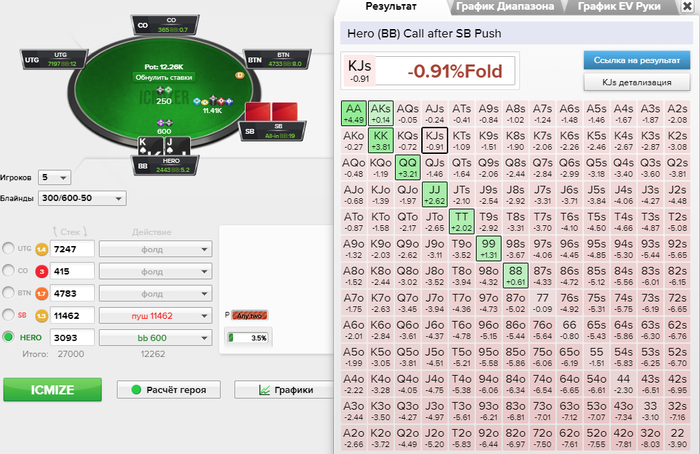Select the HERO radio button
Image resolution: width=700 pixels, height=454 pixels.
(8, 337)
